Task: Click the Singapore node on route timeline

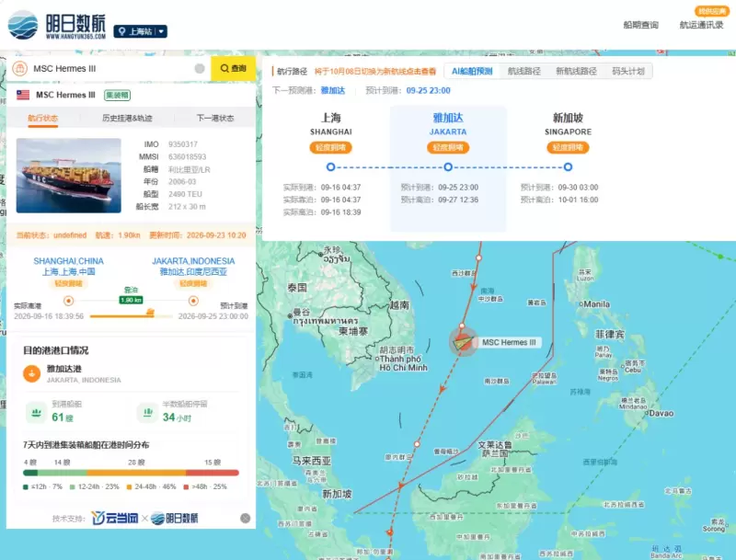Action: click(x=568, y=167)
